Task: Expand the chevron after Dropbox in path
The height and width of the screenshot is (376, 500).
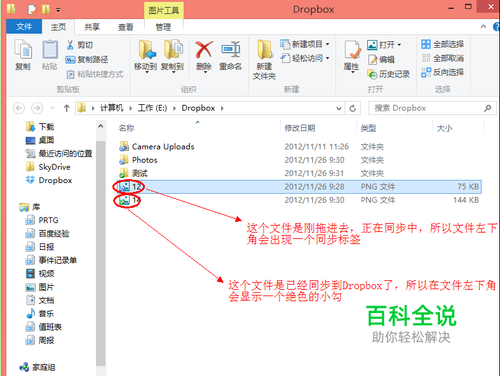Action: tap(222, 108)
